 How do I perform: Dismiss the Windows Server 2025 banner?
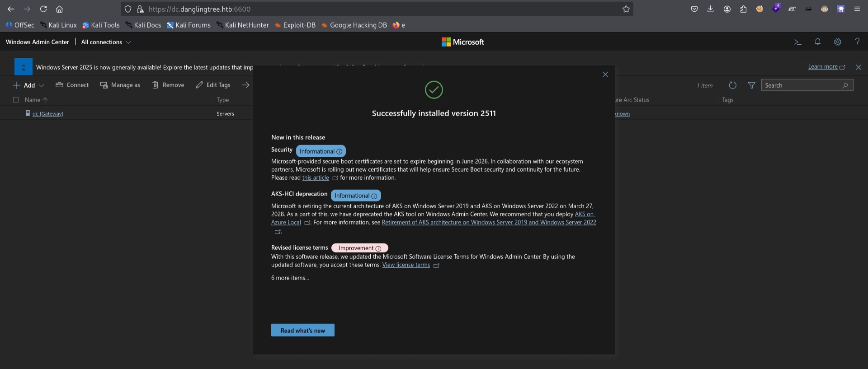pyautogui.click(x=858, y=67)
